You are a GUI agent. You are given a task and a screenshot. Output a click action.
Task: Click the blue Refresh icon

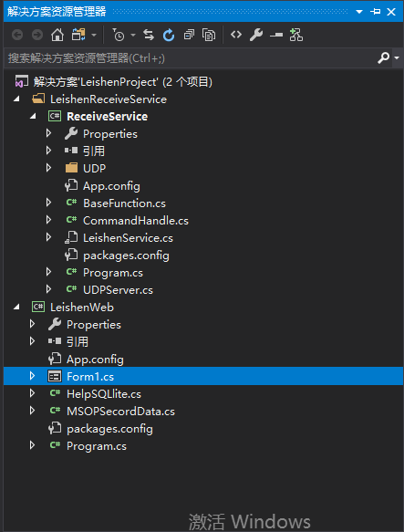point(169,35)
